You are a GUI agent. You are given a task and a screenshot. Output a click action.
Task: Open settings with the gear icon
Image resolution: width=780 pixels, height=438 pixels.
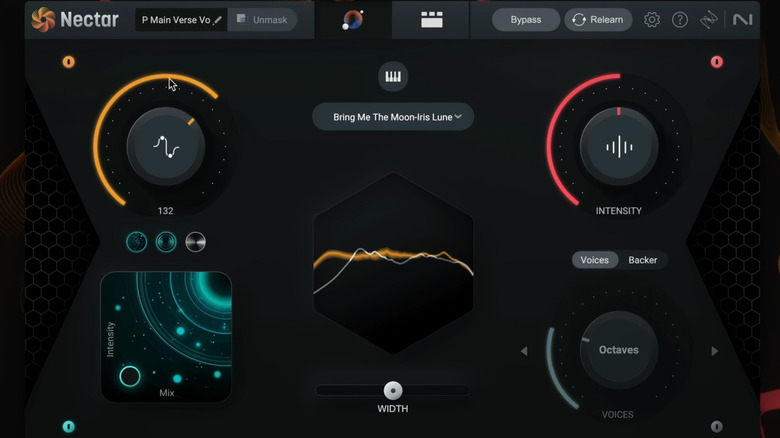click(652, 20)
